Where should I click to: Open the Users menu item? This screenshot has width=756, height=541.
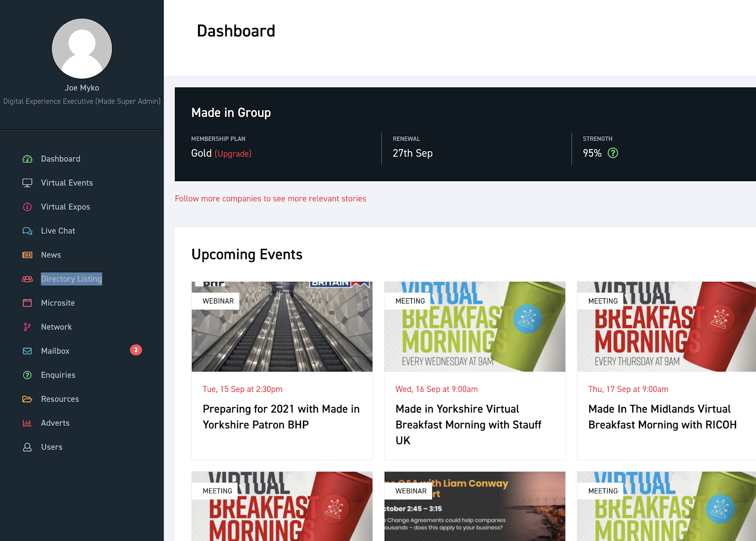point(52,447)
